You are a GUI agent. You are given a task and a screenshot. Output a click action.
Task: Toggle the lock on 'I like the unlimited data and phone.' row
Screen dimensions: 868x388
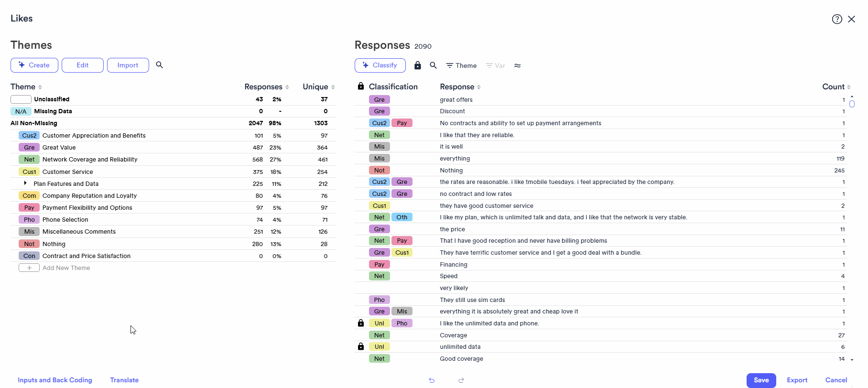(361, 323)
